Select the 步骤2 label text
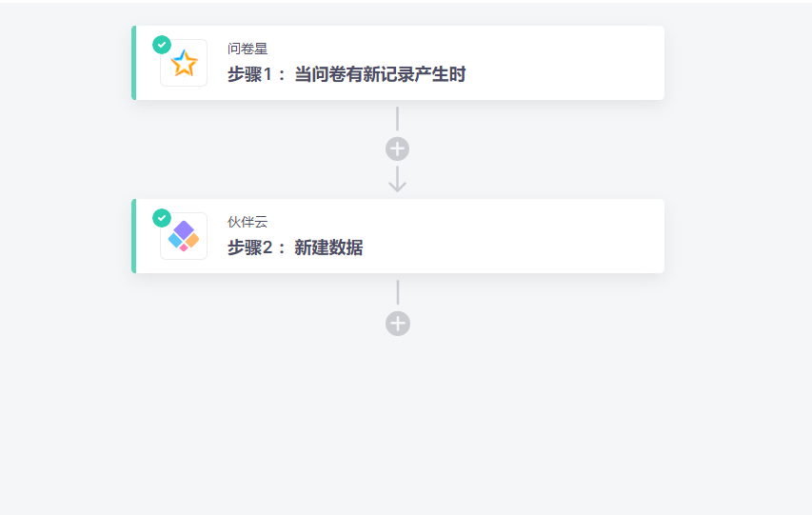Image resolution: width=812 pixels, height=515 pixels. point(249,248)
